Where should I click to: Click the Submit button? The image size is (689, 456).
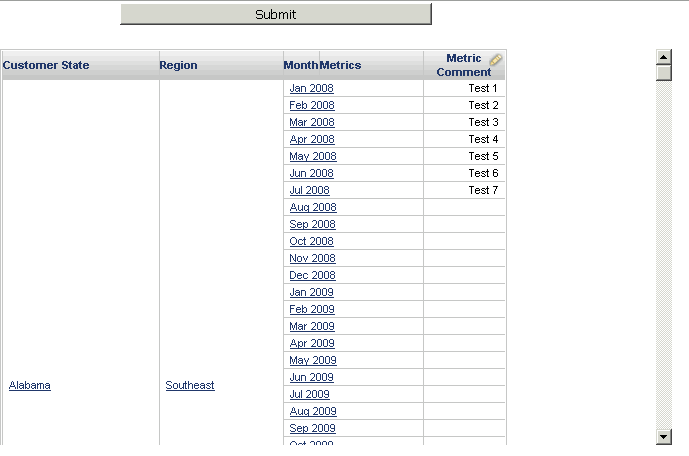click(275, 14)
